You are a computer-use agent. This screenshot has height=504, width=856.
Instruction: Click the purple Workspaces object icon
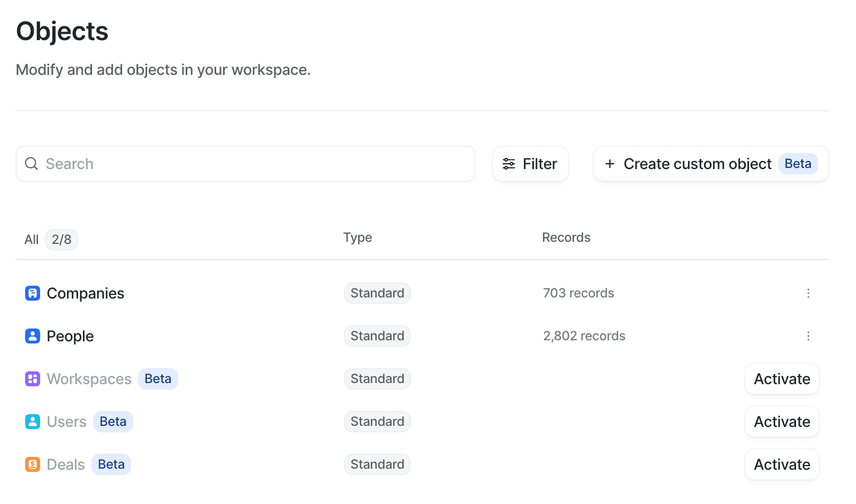[33, 379]
